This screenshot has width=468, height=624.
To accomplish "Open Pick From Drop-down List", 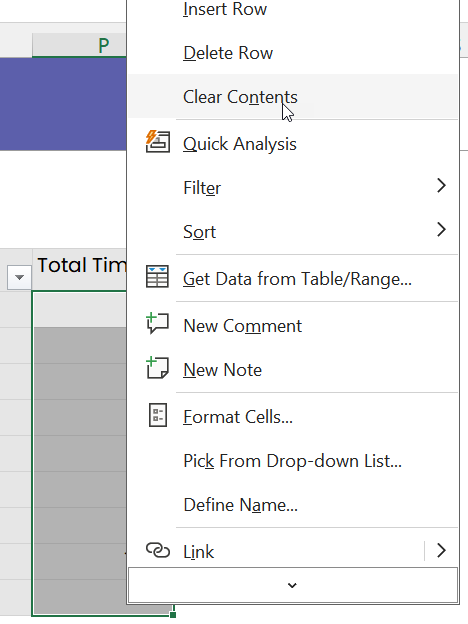I will [292, 461].
